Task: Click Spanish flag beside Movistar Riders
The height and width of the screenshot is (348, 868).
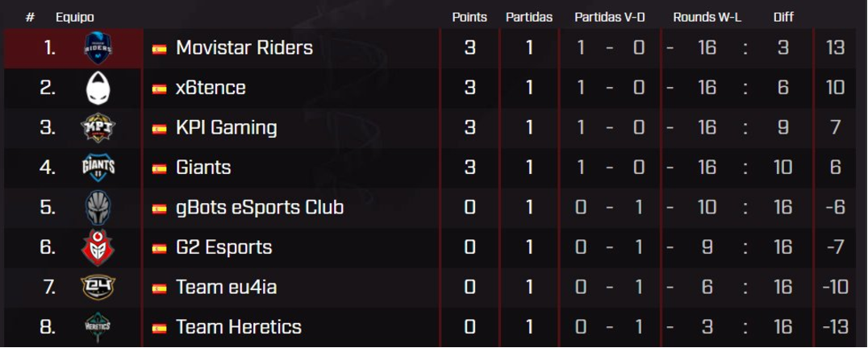Action: [x=160, y=49]
